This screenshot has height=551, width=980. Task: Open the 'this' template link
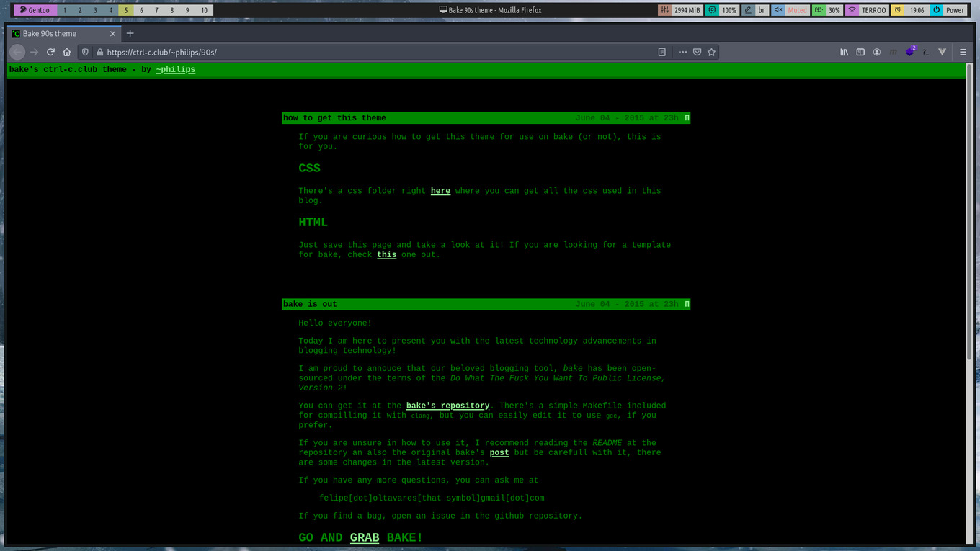click(x=387, y=254)
